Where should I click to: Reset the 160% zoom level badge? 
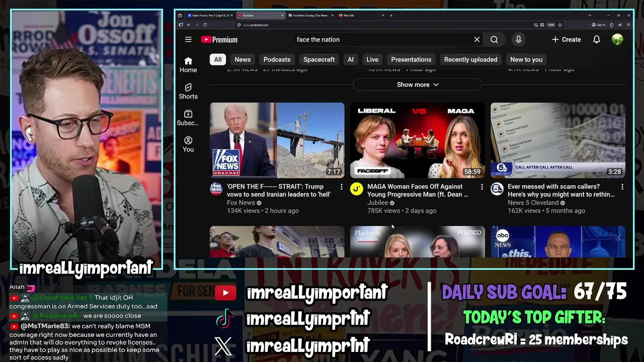tap(551, 25)
